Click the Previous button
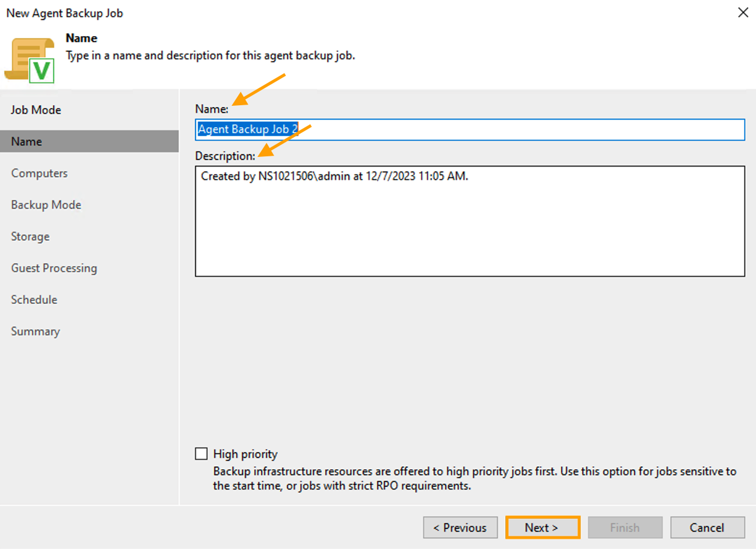756x549 pixels. click(x=460, y=527)
